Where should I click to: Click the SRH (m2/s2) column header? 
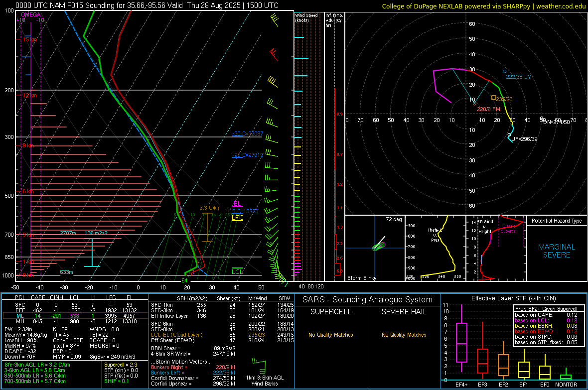(193, 298)
